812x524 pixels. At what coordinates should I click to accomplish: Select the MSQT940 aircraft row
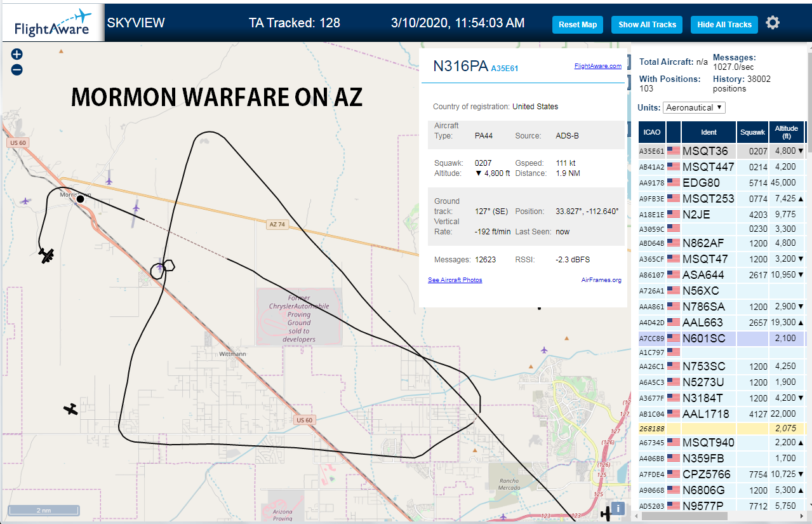(722, 442)
